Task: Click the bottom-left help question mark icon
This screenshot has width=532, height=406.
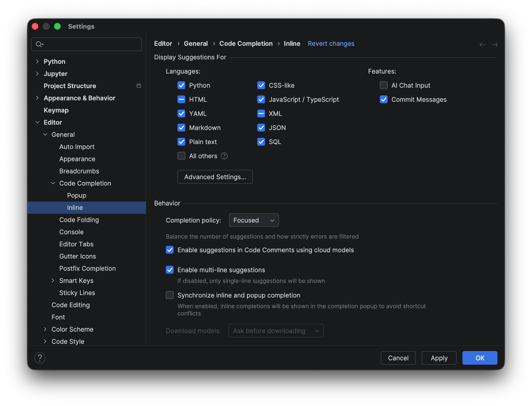Action: (40, 358)
